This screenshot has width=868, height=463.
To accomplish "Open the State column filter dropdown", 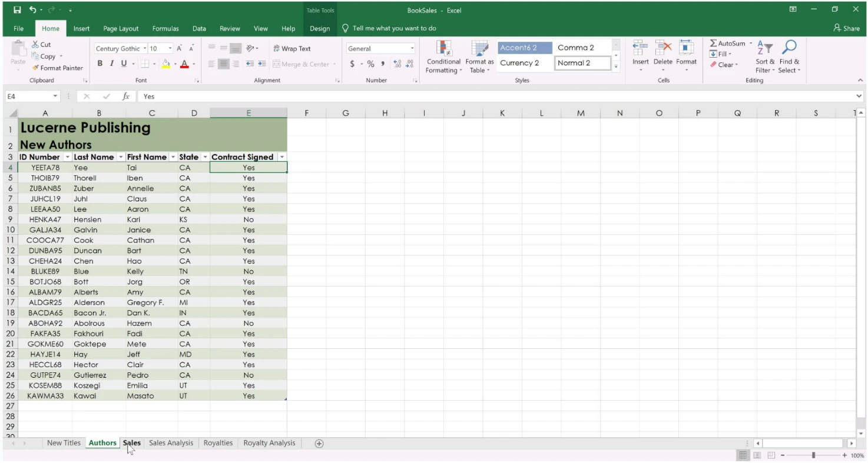I will tap(205, 157).
